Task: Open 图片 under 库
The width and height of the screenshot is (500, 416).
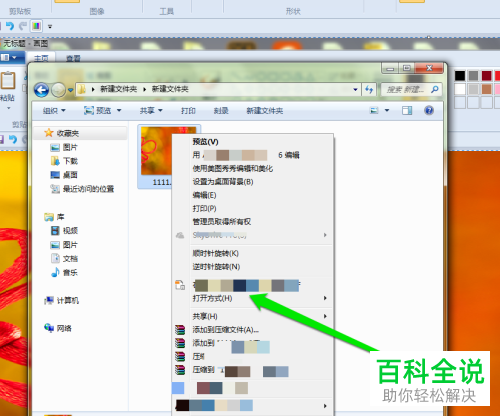Action: coord(70,245)
